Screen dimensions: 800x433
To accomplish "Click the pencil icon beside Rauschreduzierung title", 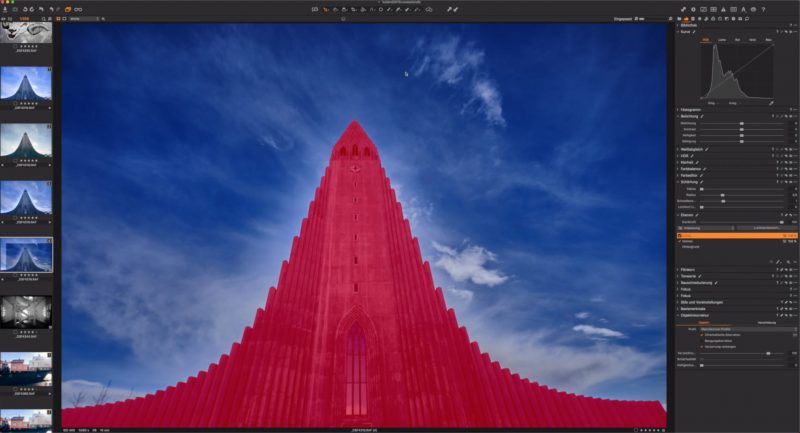I will pos(716,283).
